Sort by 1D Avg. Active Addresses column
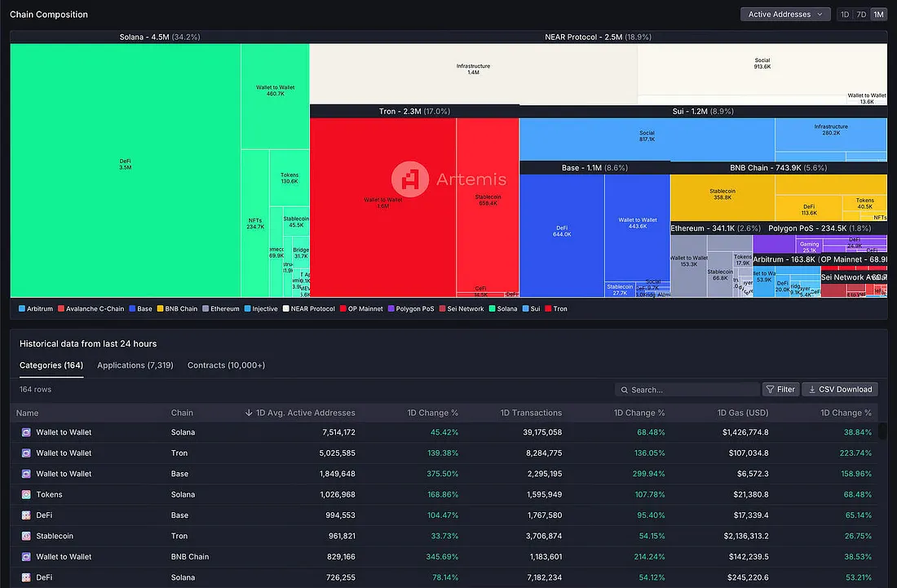The width and height of the screenshot is (897, 588). coord(300,413)
